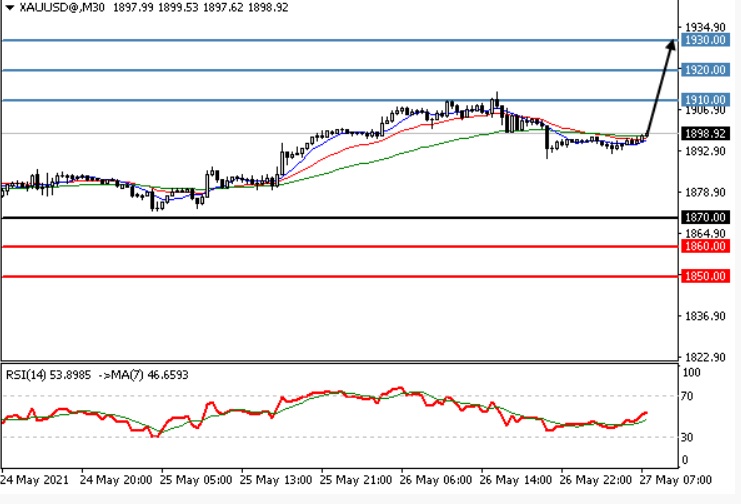Viewport: 741px width, 504px height.
Task: Click the black 1870.00 price label
Action: click(x=705, y=217)
